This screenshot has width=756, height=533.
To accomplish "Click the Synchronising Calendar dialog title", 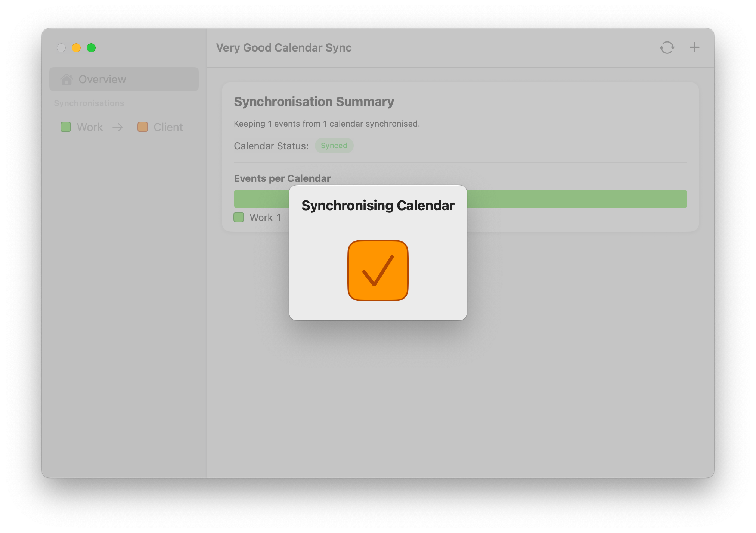I will click(x=378, y=205).
